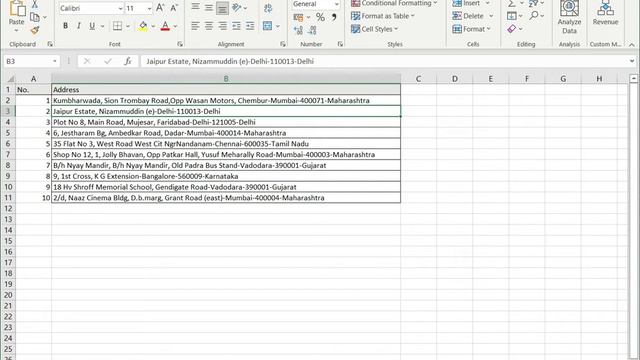The image size is (640, 360).
Task: Middle align cell contents
Action: [209, 8]
